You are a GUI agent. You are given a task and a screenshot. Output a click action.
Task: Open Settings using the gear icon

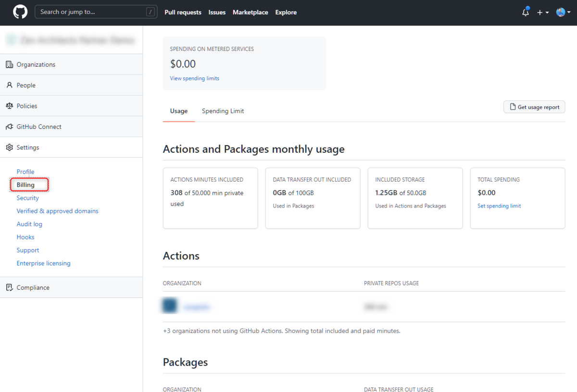point(9,147)
